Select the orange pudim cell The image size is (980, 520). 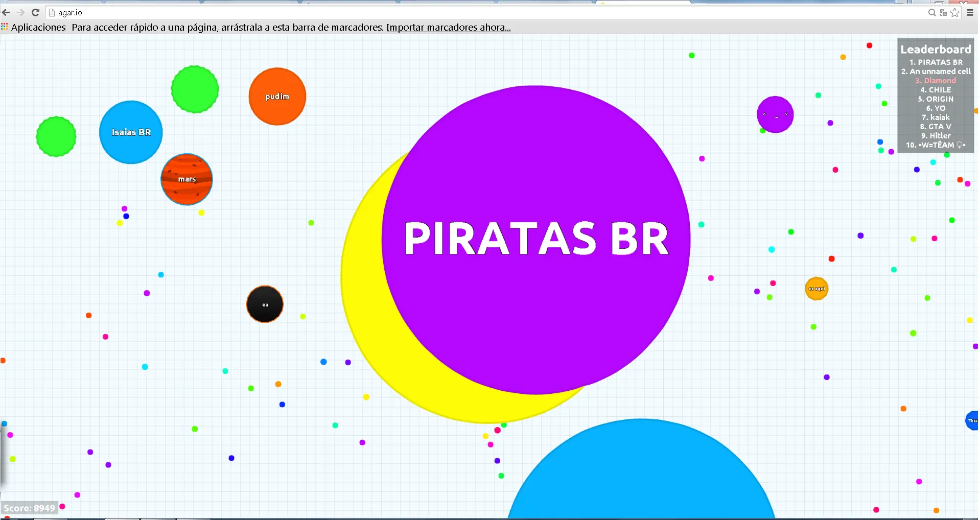tap(277, 97)
